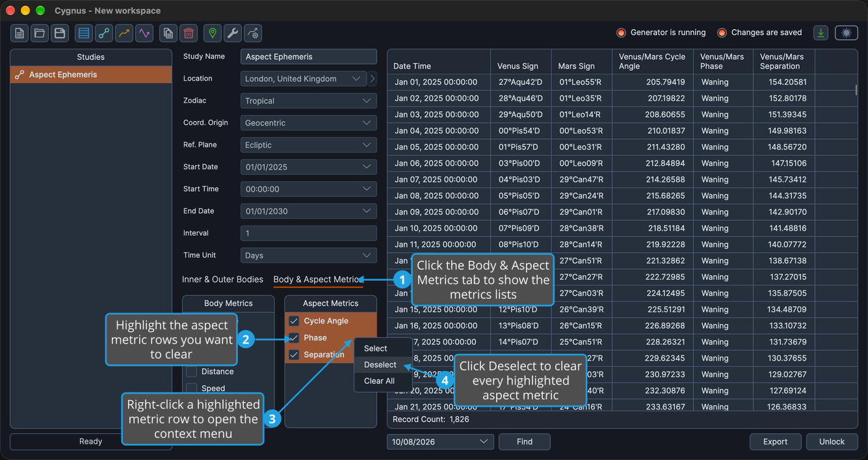Viewport: 868px width, 460px height.
Task: Click the Generator is running indicator light
Action: tap(621, 32)
